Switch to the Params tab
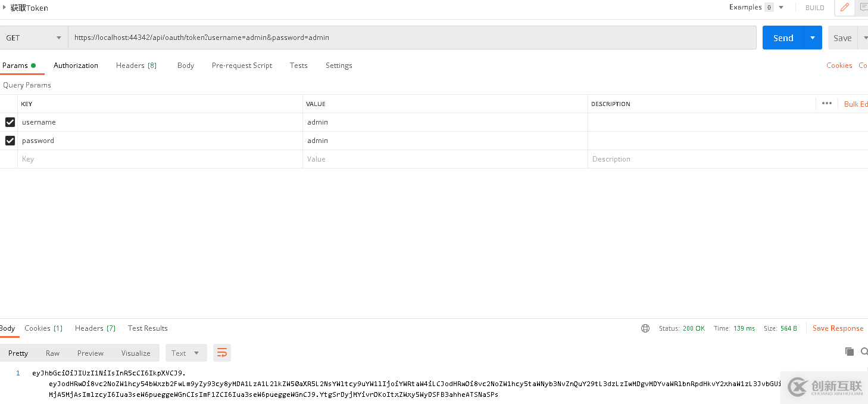This screenshot has height=404, width=868. (19, 66)
